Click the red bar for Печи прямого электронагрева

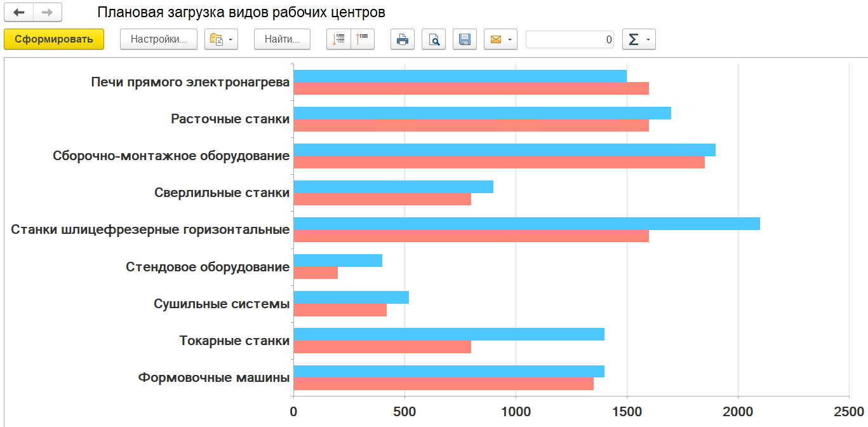click(471, 88)
